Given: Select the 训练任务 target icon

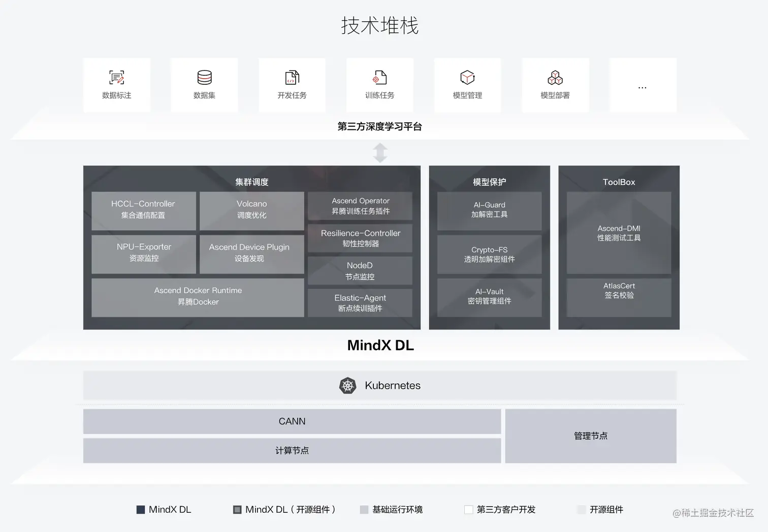Looking at the screenshot, I should (379, 78).
